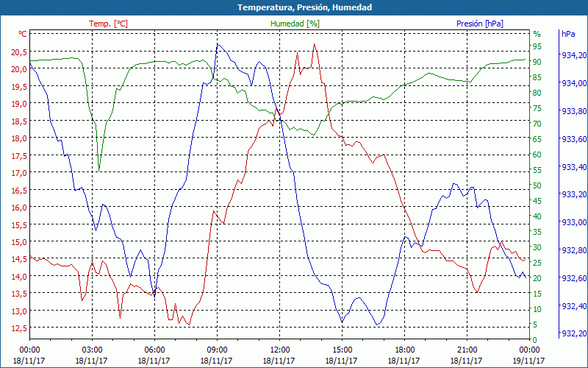Image resolution: width=588 pixels, height=368 pixels.
Task: Click the 934,20 pressure axis value
Action: [x=574, y=55]
